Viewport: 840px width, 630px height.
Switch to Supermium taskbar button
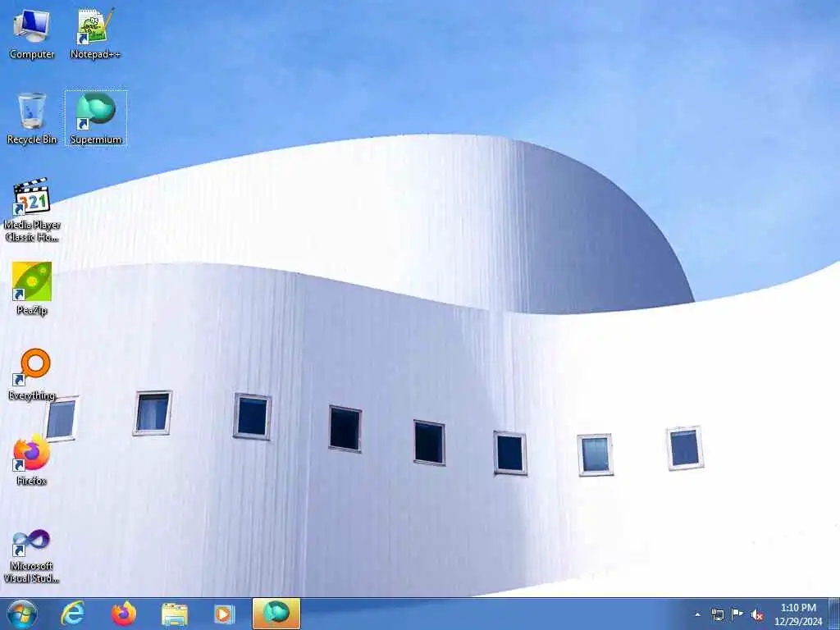[x=276, y=614]
